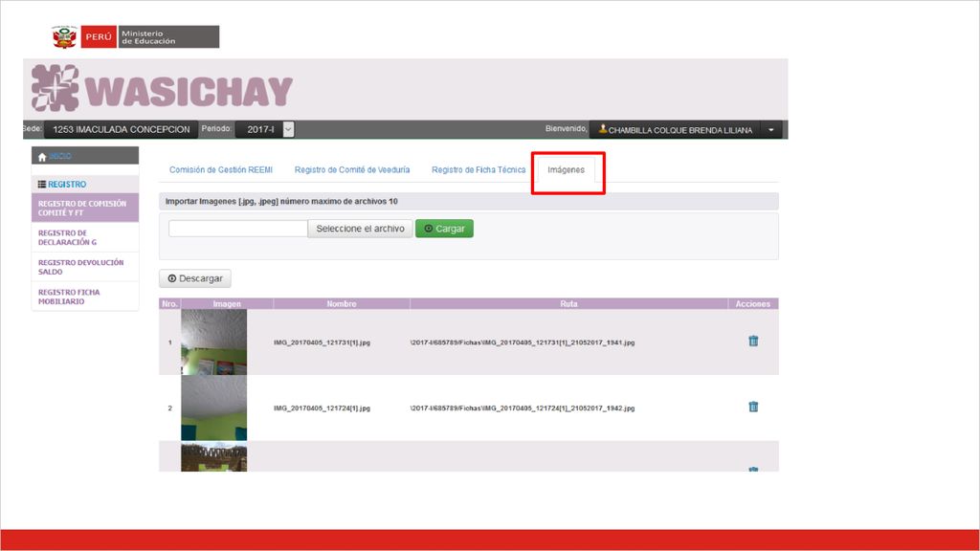Select the Imágenes tab
Viewport: 980px width, 551px height.
[567, 170]
